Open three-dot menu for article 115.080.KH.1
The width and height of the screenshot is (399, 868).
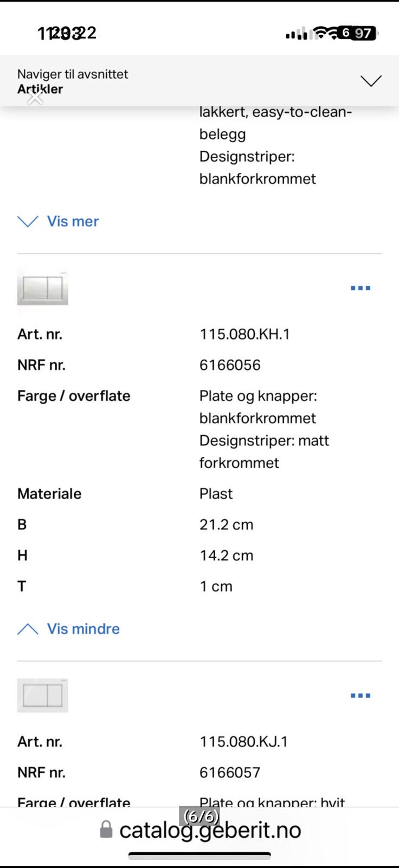pos(361,288)
